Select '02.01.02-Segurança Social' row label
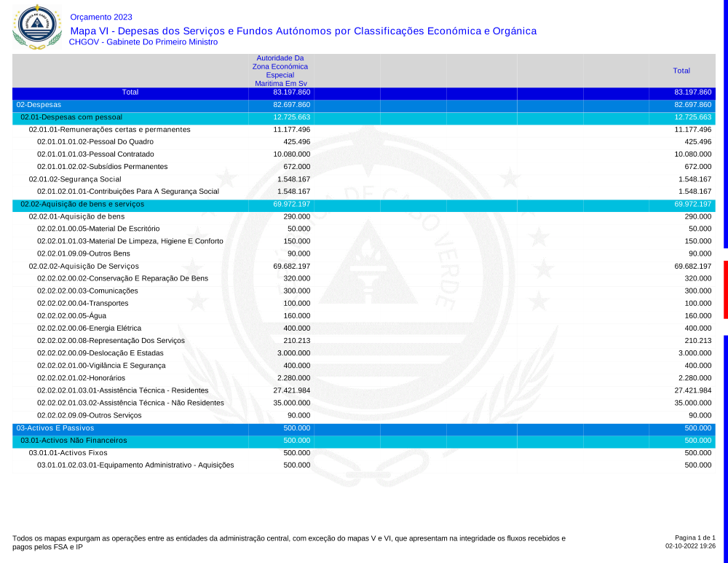Screen dimensions: 728x563 pos(74,179)
